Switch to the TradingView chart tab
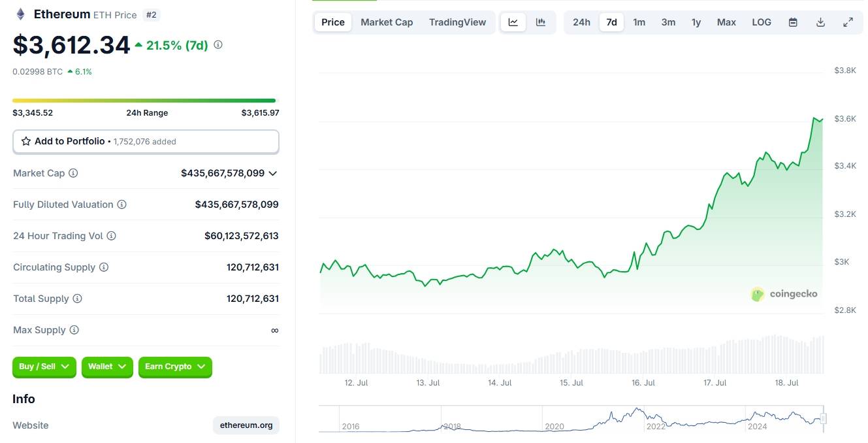The height and width of the screenshot is (443, 868). pyautogui.click(x=457, y=22)
